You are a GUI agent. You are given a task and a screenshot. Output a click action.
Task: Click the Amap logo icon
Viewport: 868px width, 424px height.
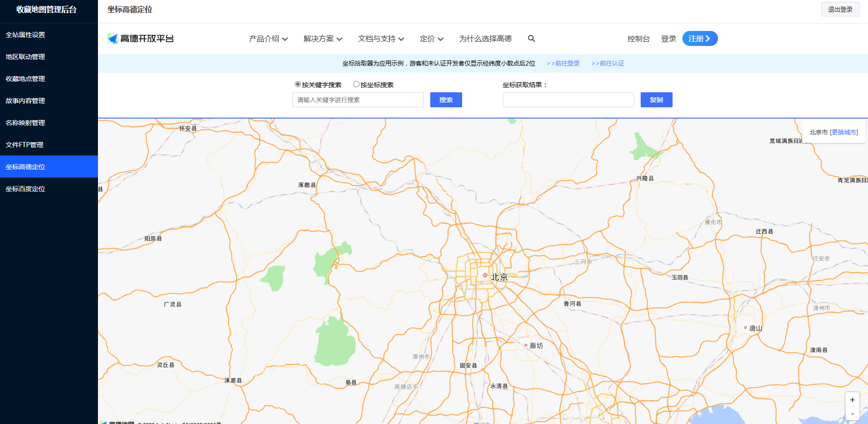coord(112,38)
